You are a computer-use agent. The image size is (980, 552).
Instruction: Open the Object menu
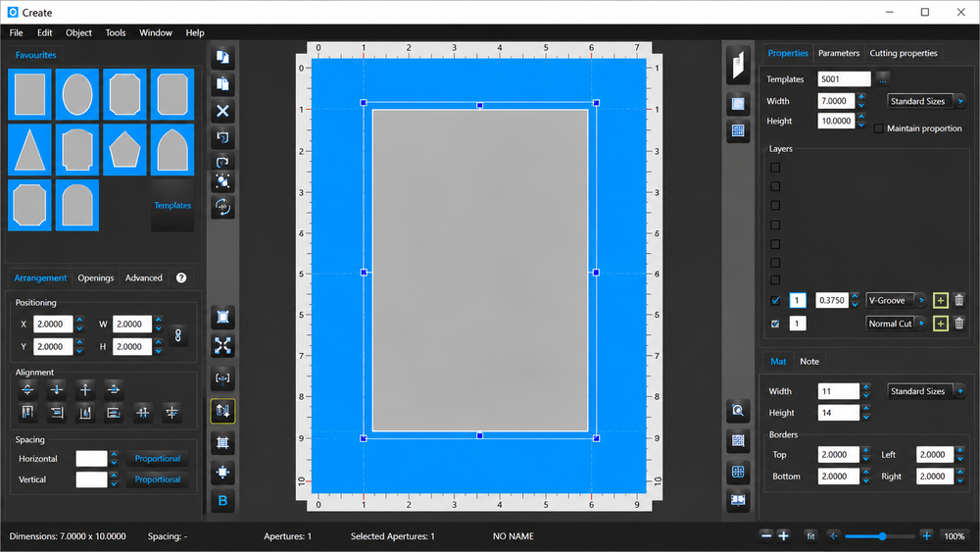coord(78,32)
